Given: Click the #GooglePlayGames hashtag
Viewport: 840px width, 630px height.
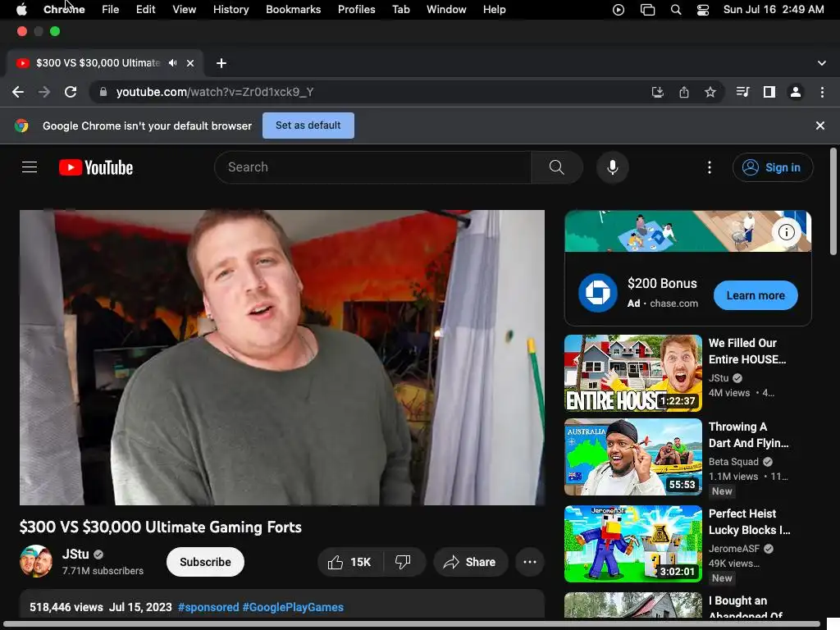Looking at the screenshot, I should [293, 607].
